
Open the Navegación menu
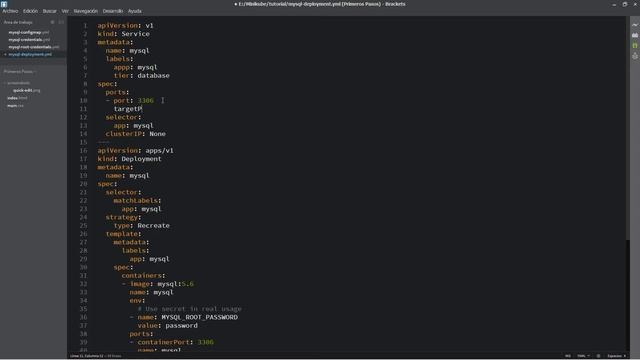pos(86,11)
